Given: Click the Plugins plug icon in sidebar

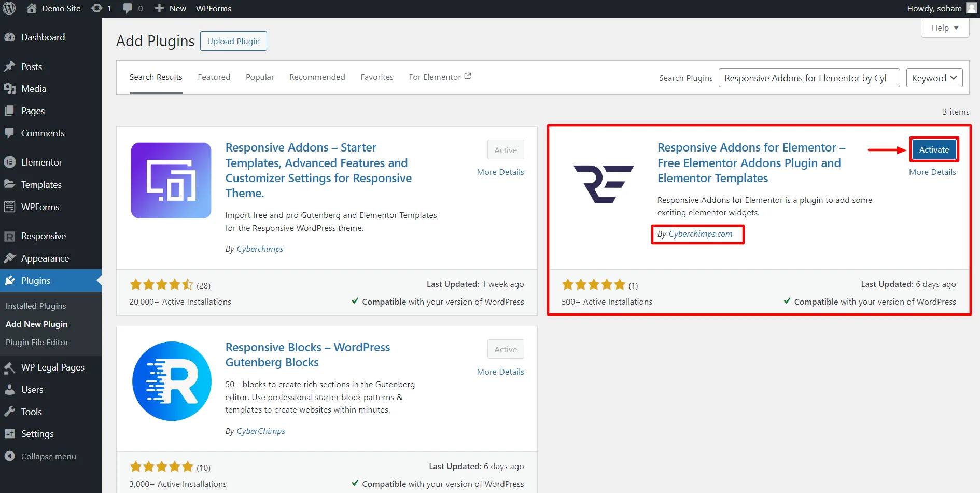Looking at the screenshot, I should [x=9, y=281].
